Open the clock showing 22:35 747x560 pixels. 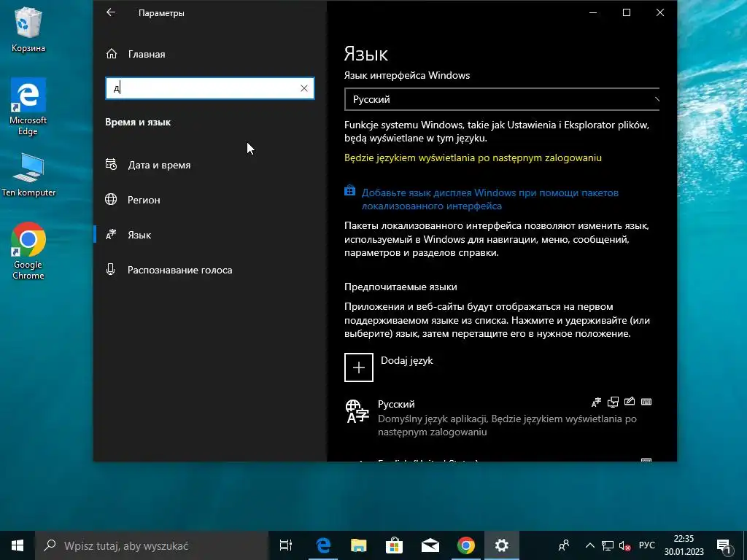coord(684,545)
